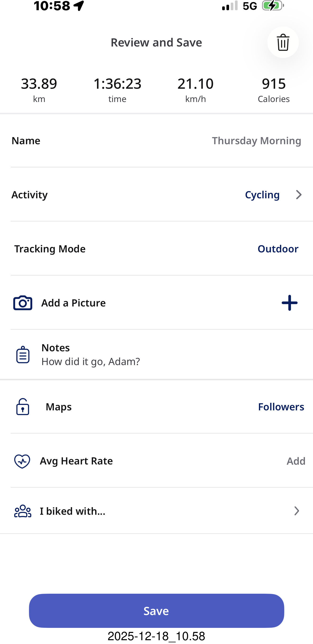The width and height of the screenshot is (313, 644).
Task: Tap the Maps privacy lock icon
Action: point(23,407)
